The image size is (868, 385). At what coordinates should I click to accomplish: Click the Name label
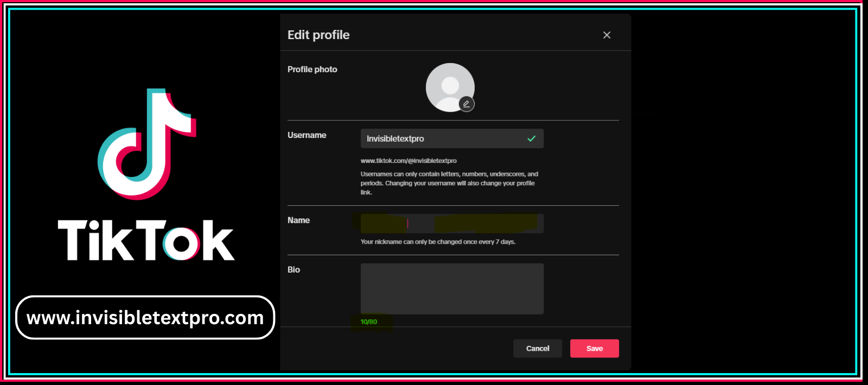(298, 220)
